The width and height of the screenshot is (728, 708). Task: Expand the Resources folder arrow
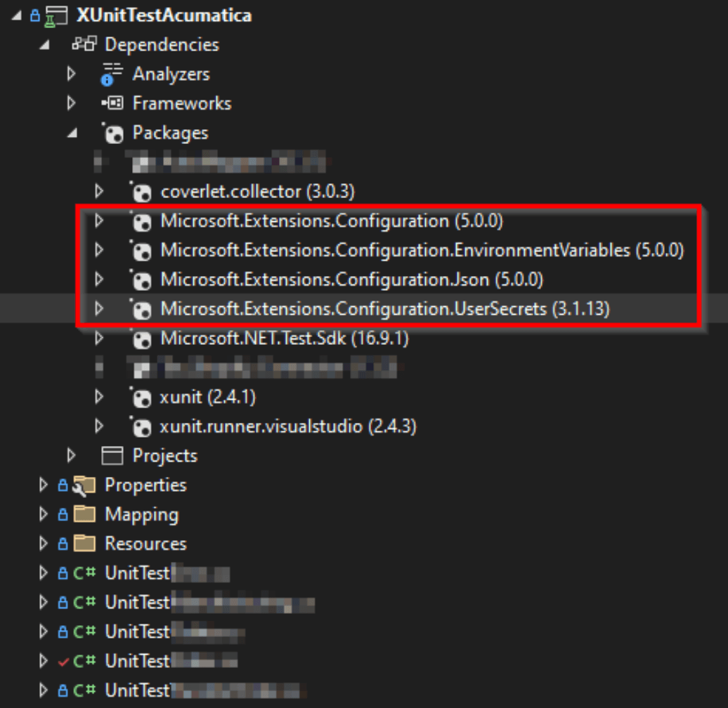pos(43,544)
